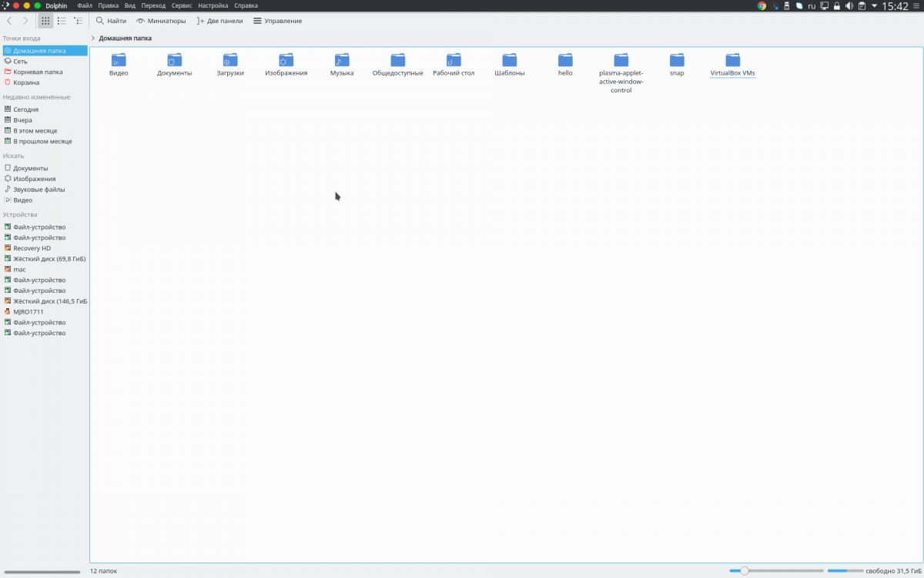Select the Общедоступные folder icon
The image size is (924, 578).
point(398,60)
